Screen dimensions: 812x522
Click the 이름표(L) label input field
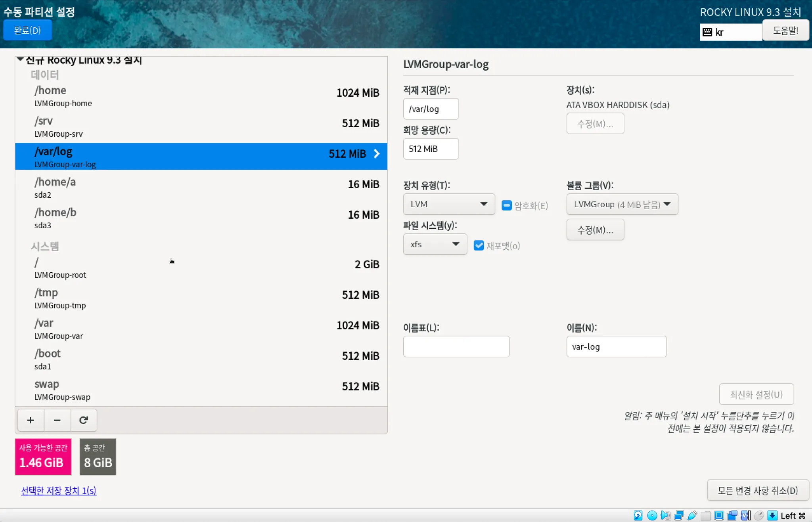pos(456,346)
